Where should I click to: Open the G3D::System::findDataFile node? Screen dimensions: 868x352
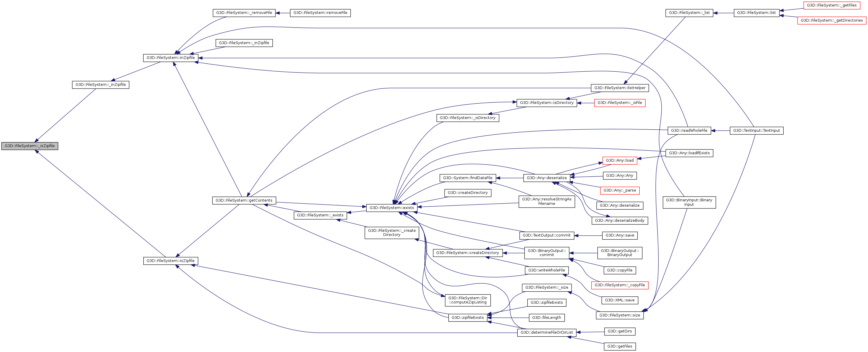[x=467, y=178]
